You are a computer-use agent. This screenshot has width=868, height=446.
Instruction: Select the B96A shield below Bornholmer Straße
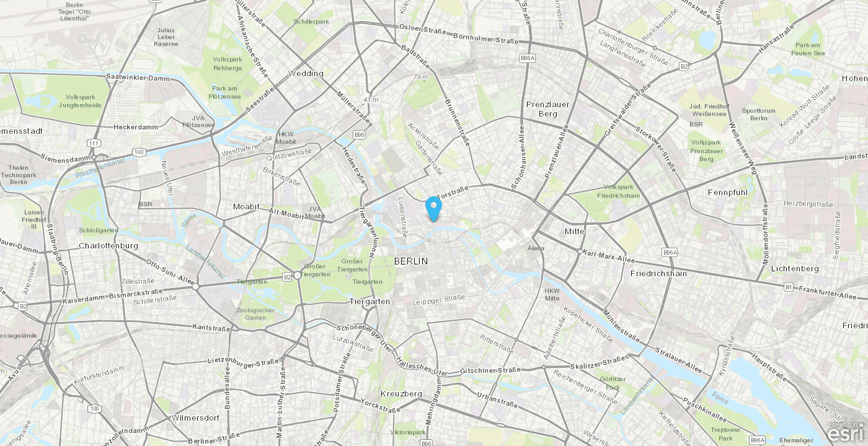527,58
